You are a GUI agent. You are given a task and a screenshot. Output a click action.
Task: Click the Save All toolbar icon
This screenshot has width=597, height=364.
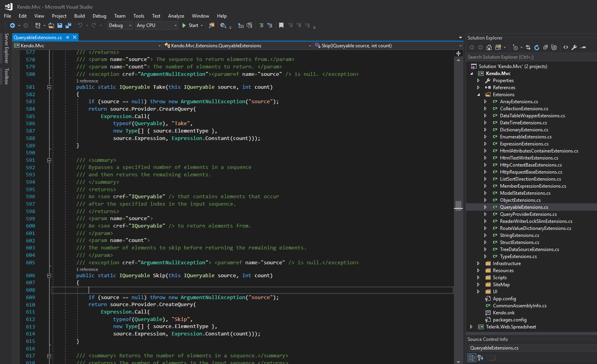coord(68,25)
